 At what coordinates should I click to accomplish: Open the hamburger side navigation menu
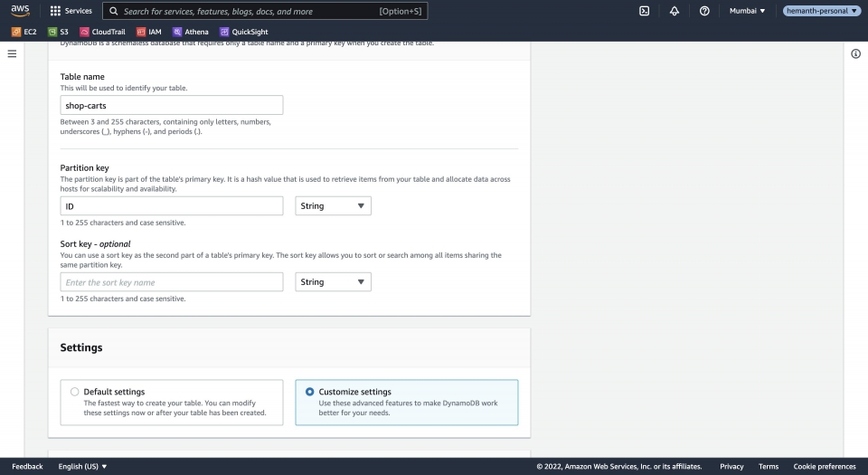(12, 54)
